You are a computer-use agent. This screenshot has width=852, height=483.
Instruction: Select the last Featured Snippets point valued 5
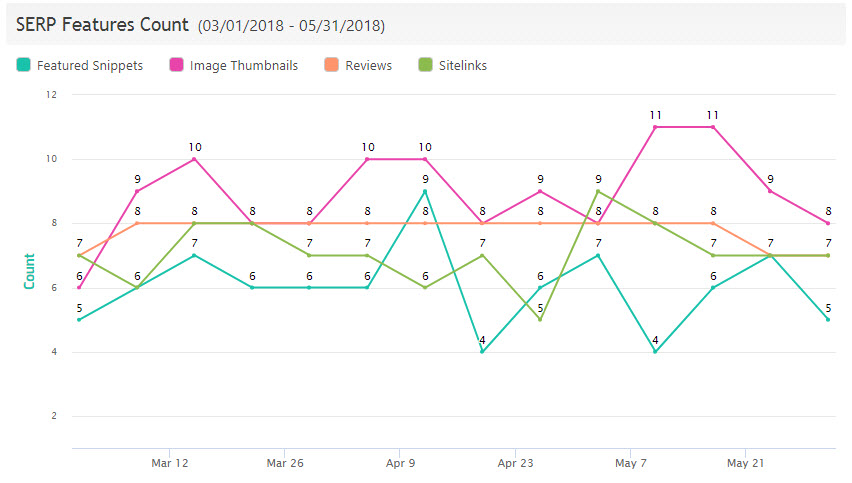pyautogui.click(x=828, y=320)
